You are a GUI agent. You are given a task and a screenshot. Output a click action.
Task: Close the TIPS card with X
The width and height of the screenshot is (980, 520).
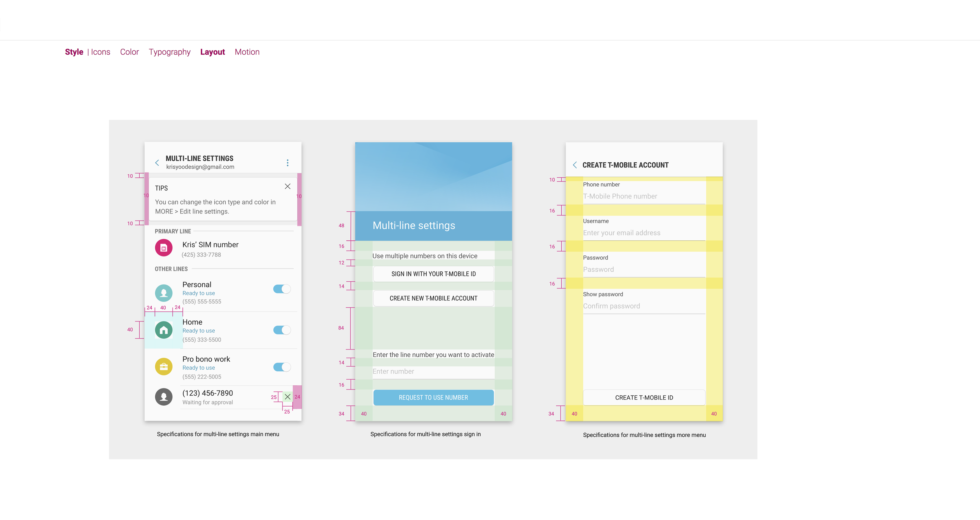288,186
